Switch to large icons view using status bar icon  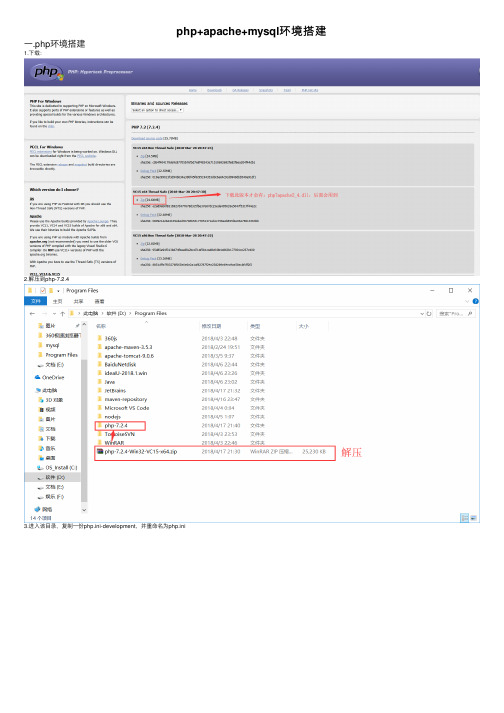click(x=474, y=517)
